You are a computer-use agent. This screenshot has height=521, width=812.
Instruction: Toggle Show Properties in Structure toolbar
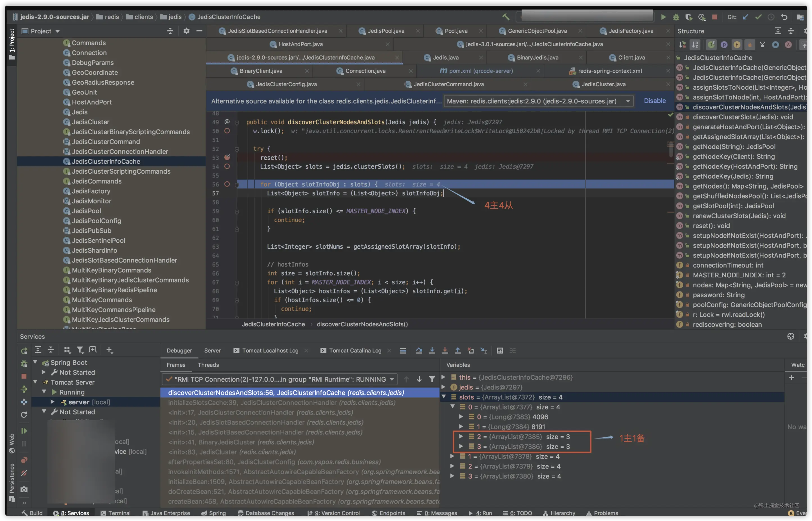(724, 45)
